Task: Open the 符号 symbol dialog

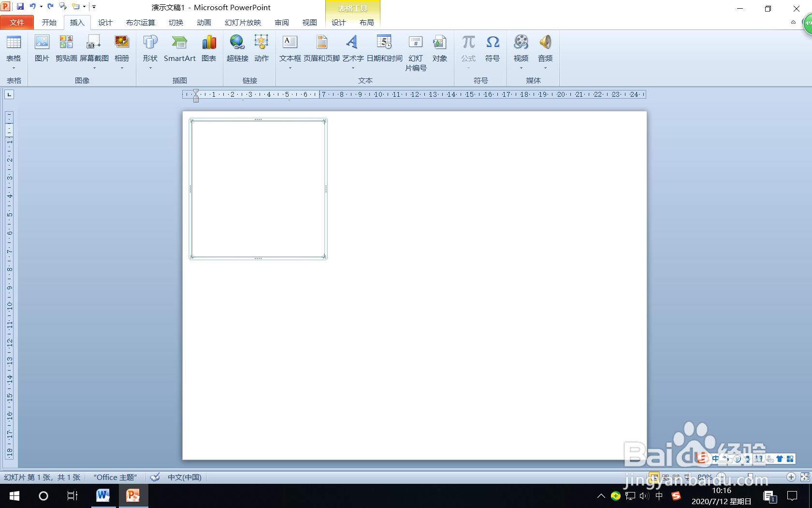Action: [493, 48]
